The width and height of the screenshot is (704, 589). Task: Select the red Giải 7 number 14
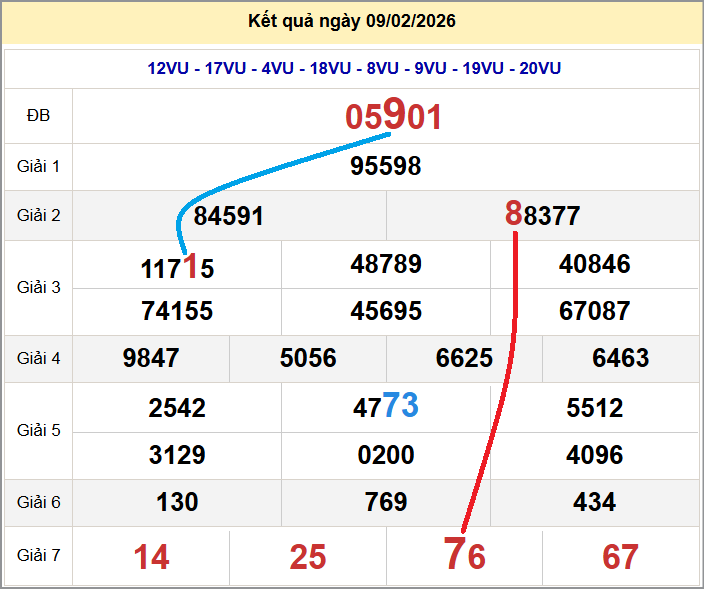(151, 557)
